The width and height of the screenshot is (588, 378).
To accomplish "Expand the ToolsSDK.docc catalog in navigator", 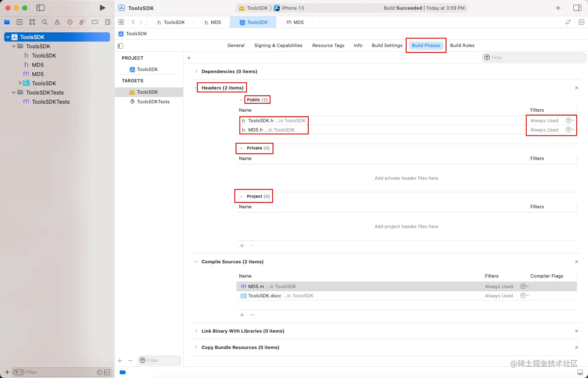I will click(20, 83).
